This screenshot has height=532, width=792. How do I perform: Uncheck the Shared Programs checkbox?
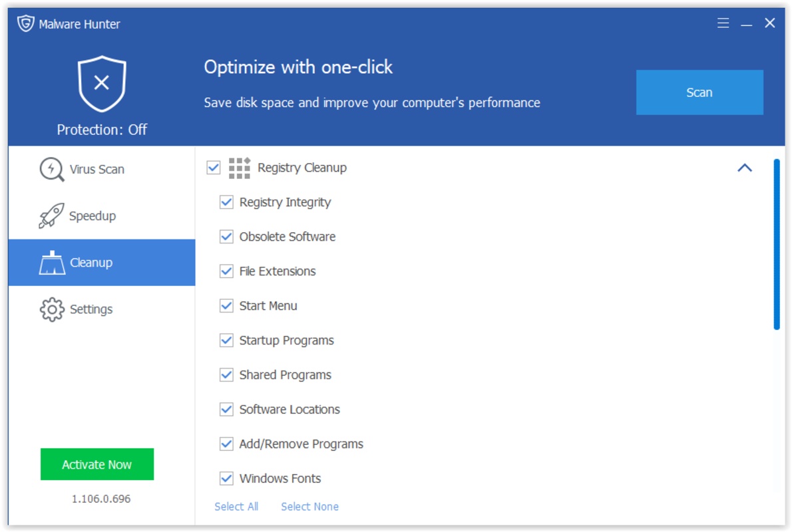(x=226, y=374)
